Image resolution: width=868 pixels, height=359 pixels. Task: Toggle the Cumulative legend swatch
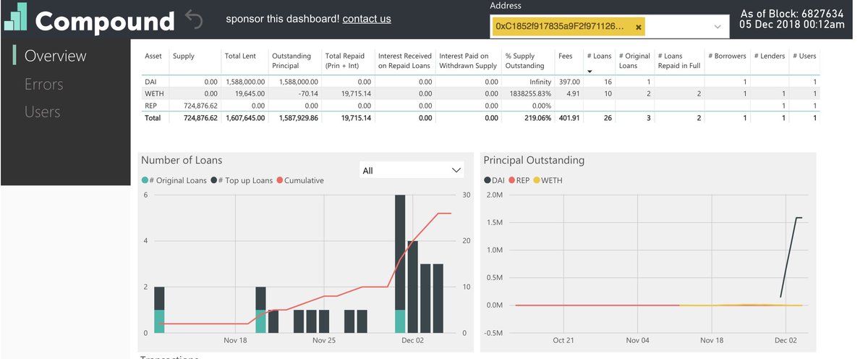[x=279, y=180]
